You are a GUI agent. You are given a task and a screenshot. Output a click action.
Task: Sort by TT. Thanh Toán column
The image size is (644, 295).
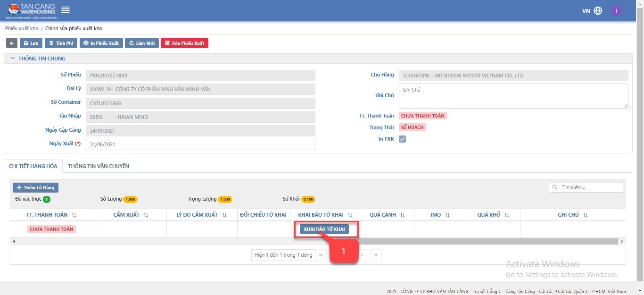pos(74,215)
